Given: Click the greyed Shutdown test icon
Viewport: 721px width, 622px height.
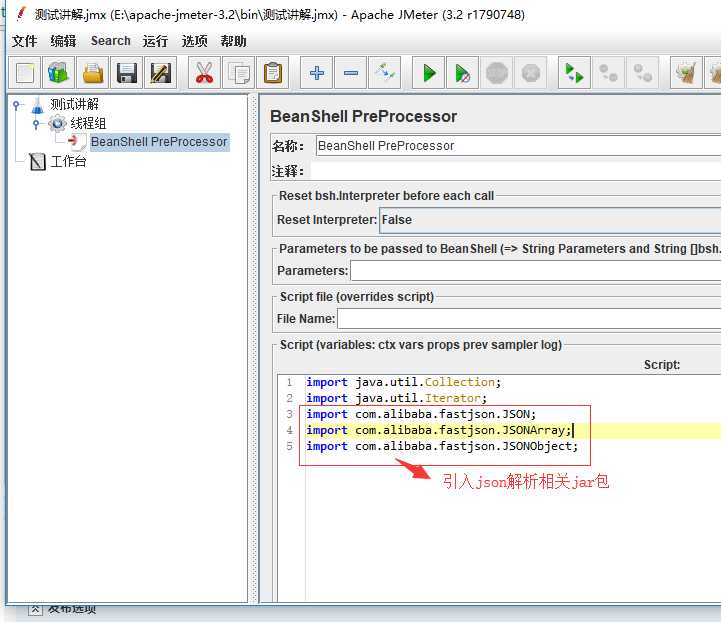Looking at the screenshot, I should coord(531,73).
